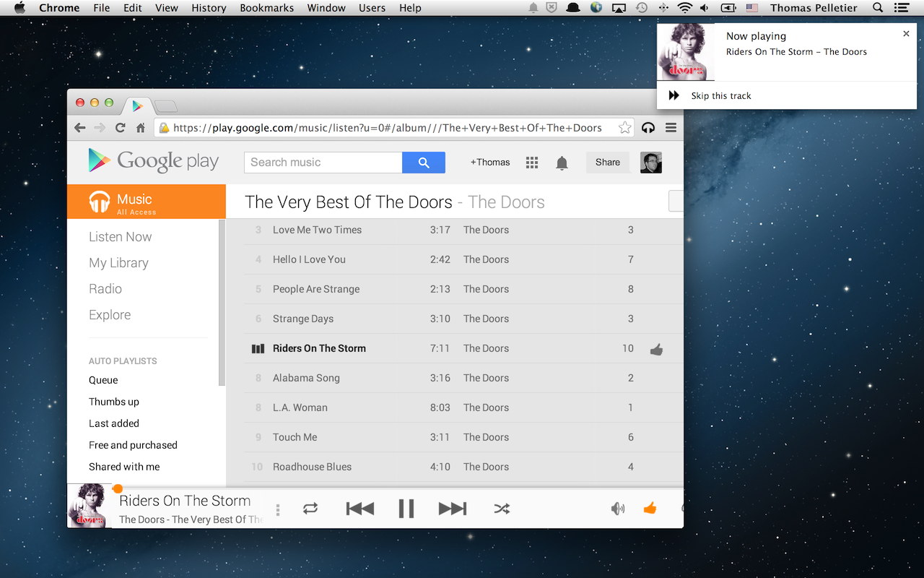The width and height of the screenshot is (924, 578).
Task: Click the sidebar scrollbar thumb
Action: [222, 303]
